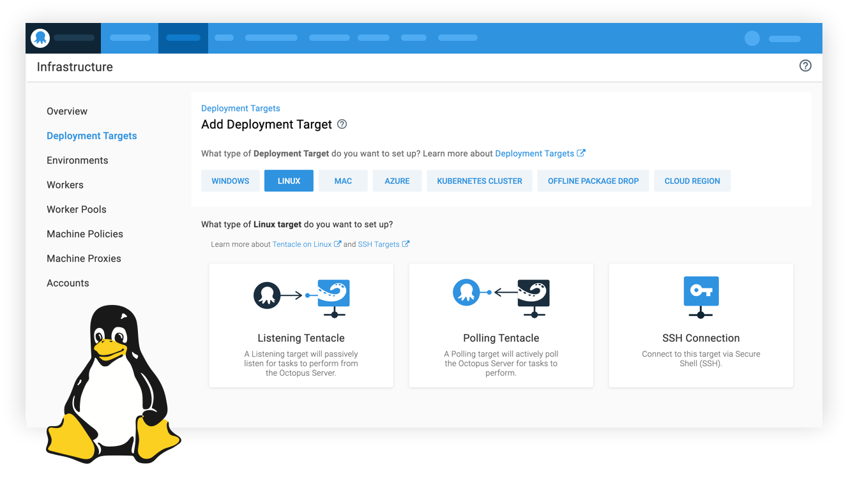Click the highlighted tab in the top navigation bar
The image size is (848, 504).
tap(183, 38)
